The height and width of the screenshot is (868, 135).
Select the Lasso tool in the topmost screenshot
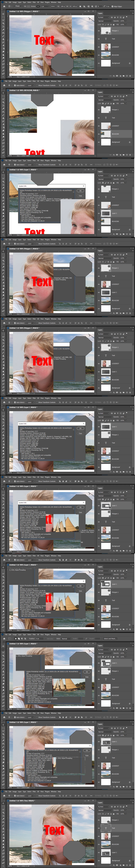(x=3, y=20)
